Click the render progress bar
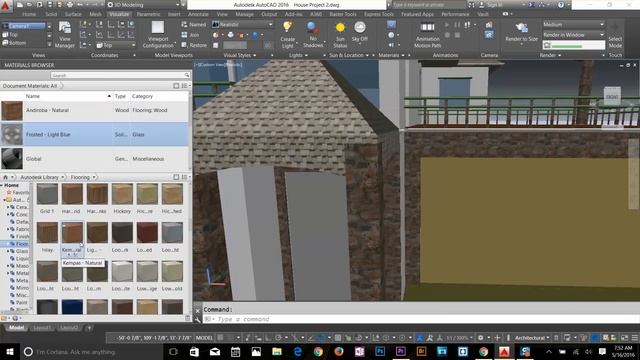The image size is (640, 360). 573,45
